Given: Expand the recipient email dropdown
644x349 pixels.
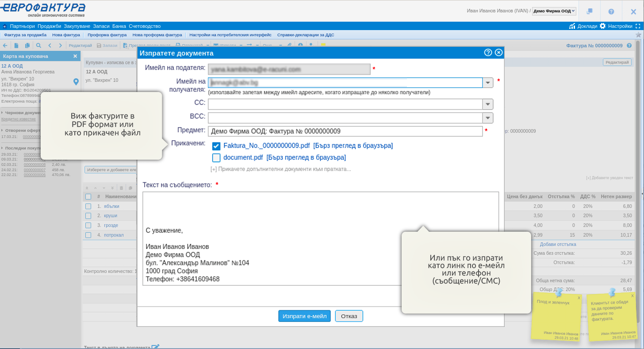Looking at the screenshot, I should click(487, 83).
